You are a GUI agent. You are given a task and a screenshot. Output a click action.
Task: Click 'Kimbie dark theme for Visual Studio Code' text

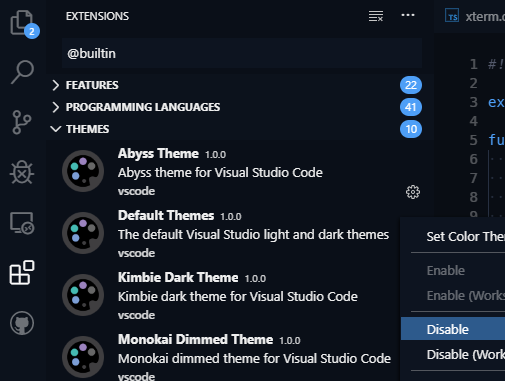point(238,297)
